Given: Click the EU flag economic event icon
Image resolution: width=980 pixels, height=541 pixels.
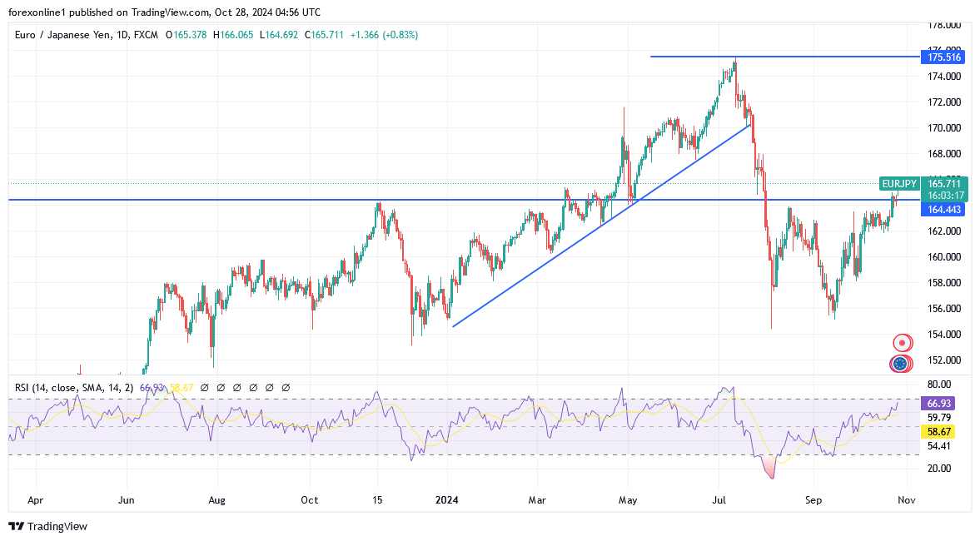Looking at the screenshot, I should (x=900, y=364).
